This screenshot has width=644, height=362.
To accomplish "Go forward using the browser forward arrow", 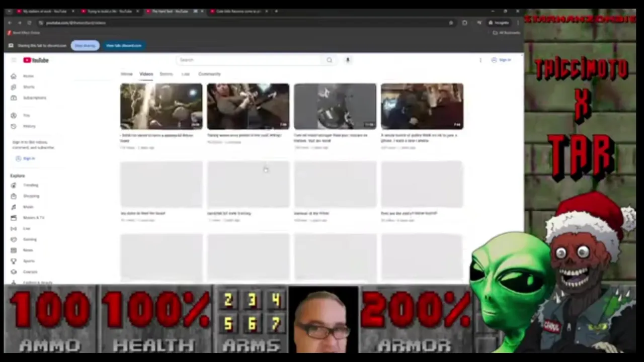I will tap(20, 23).
